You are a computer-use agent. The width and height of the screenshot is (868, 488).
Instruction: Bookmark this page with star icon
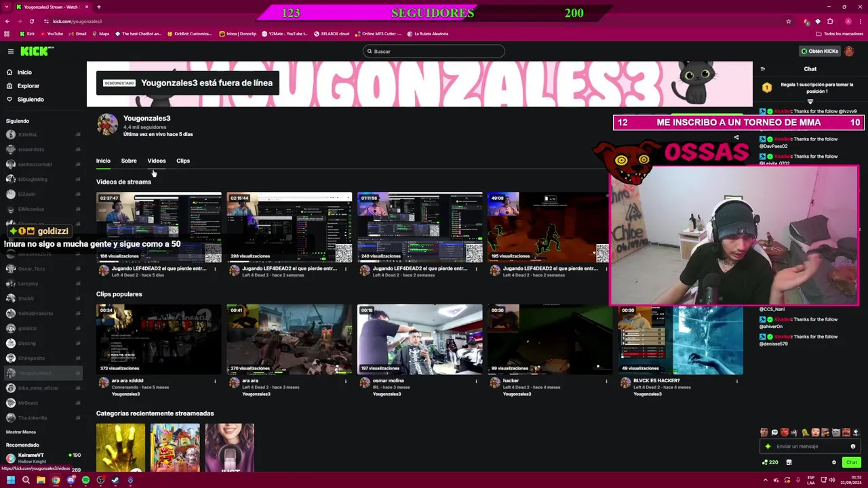point(788,22)
